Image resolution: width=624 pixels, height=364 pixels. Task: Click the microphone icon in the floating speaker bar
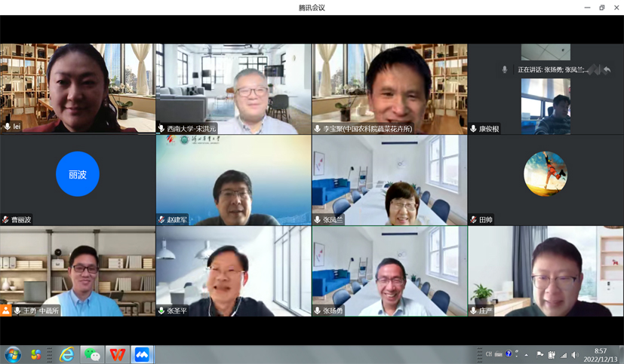[505, 70]
